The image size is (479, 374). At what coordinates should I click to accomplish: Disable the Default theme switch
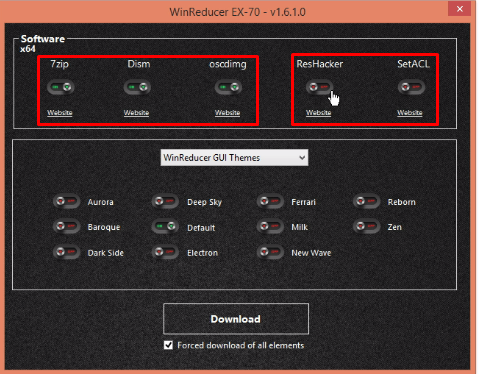coord(165,227)
